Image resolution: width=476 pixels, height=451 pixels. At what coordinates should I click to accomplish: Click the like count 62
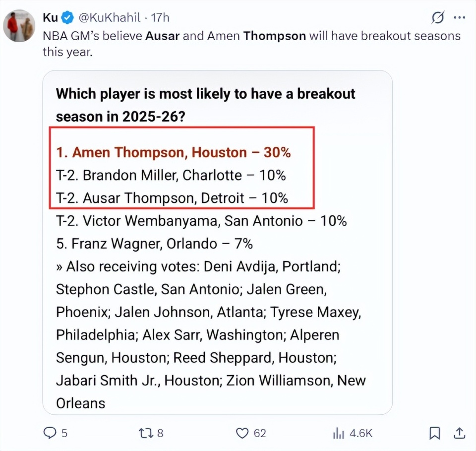point(259,433)
